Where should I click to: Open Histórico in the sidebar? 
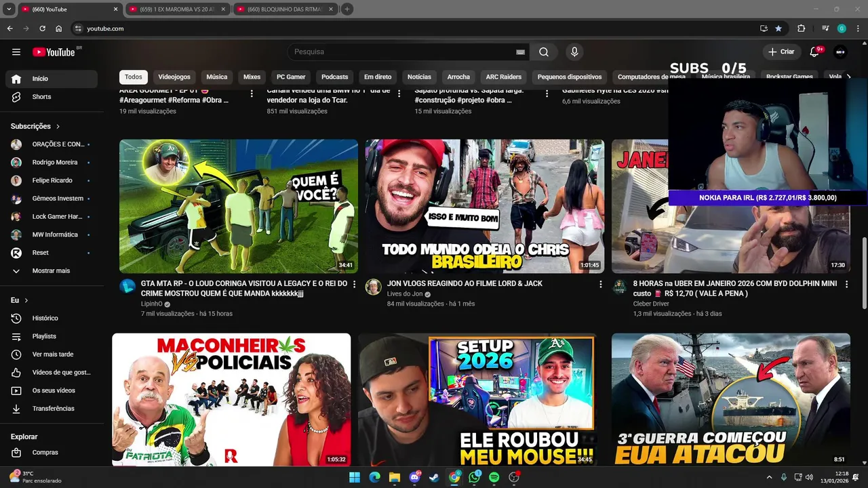click(x=52, y=318)
